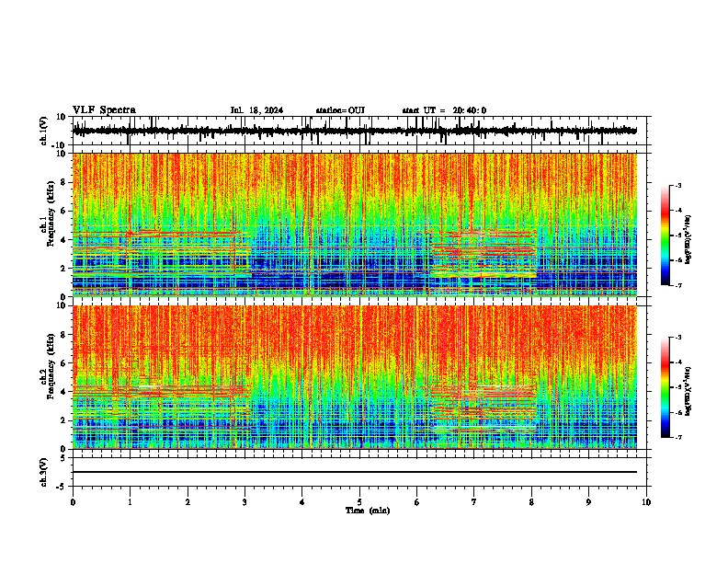Image resolution: width=728 pixels, height=563 pixels.
Task: Click the ch.1(V) waveform axis label
Action: click(x=44, y=131)
